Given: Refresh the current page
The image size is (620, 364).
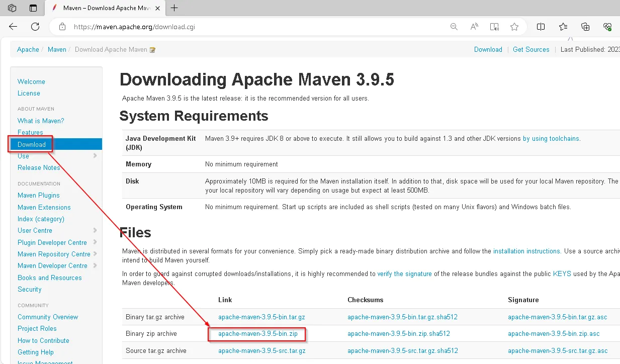Looking at the screenshot, I should pos(34,27).
